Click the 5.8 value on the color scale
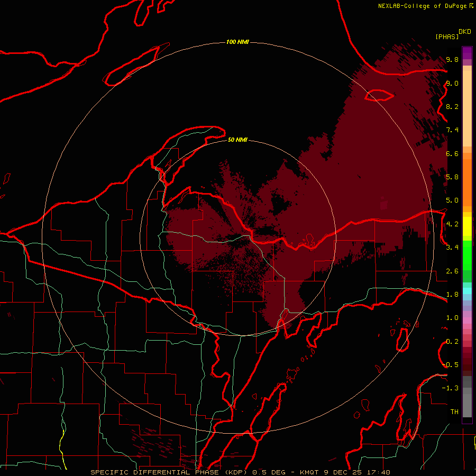The image size is (476, 476). click(x=452, y=177)
